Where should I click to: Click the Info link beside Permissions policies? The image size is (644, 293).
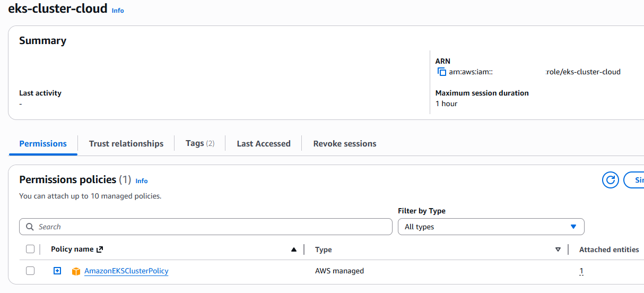pyautogui.click(x=142, y=181)
